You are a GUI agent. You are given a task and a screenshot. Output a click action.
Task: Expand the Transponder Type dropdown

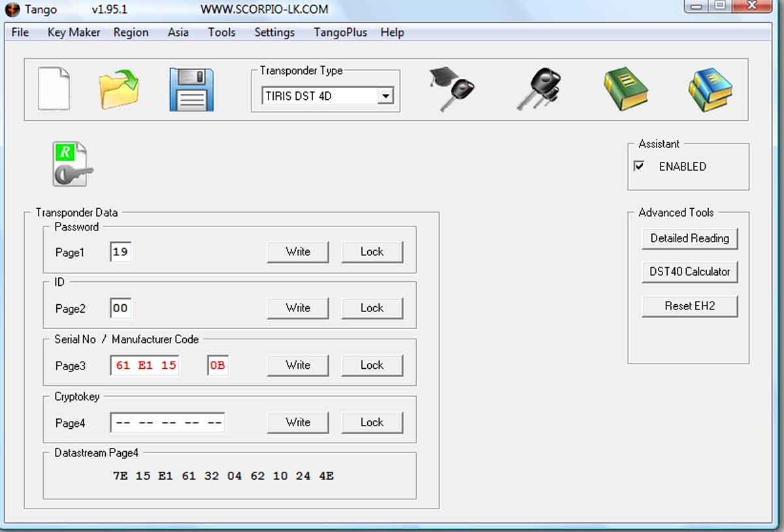point(385,96)
